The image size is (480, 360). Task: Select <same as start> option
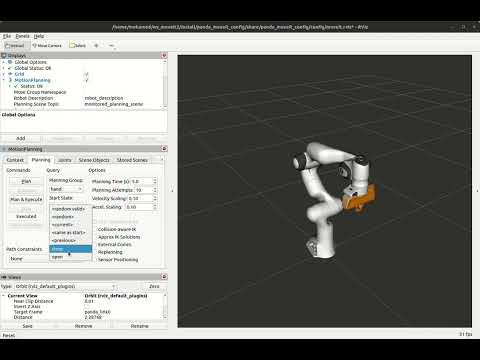[70, 232]
